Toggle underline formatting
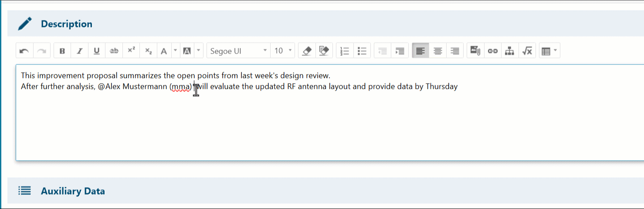 coord(97,51)
